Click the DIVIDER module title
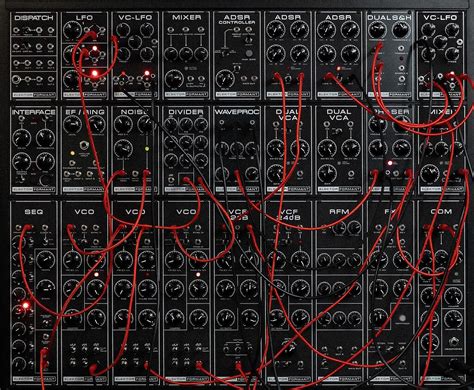Screen dimensions: 474x390 [186, 112]
